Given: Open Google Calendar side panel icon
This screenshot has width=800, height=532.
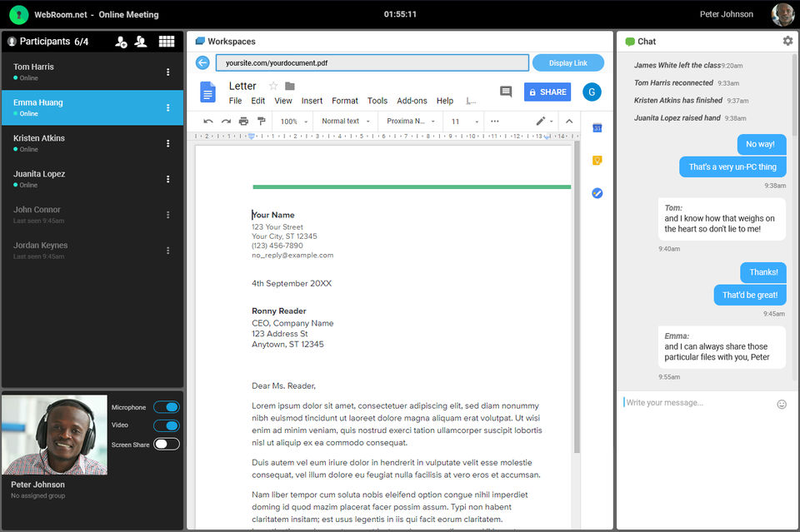Looking at the screenshot, I should click(597, 128).
